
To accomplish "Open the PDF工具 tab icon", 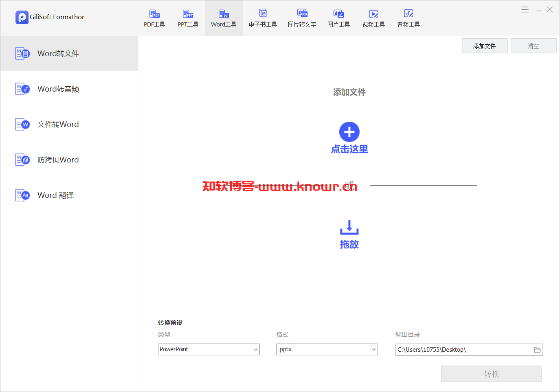I will pyautogui.click(x=154, y=14).
